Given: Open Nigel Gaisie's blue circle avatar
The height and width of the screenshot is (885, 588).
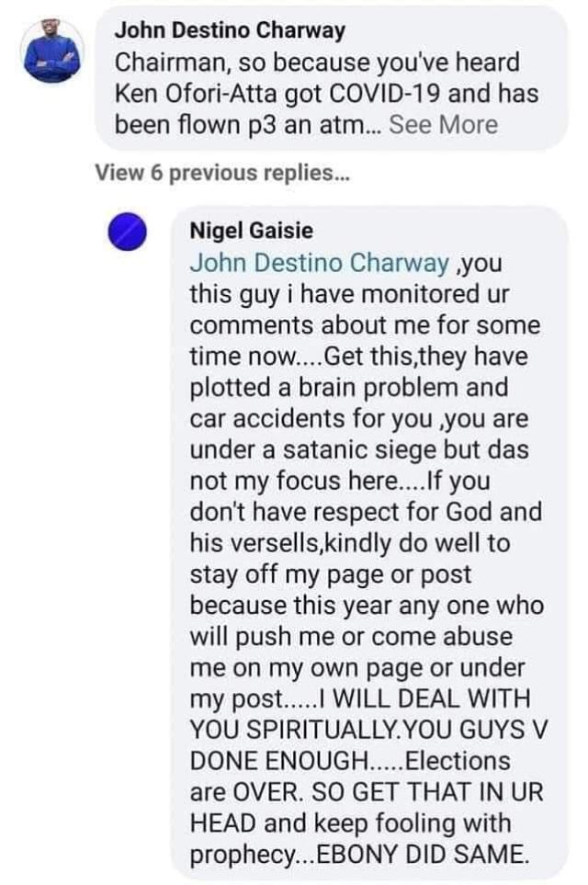Looking at the screenshot, I should coord(128,232).
